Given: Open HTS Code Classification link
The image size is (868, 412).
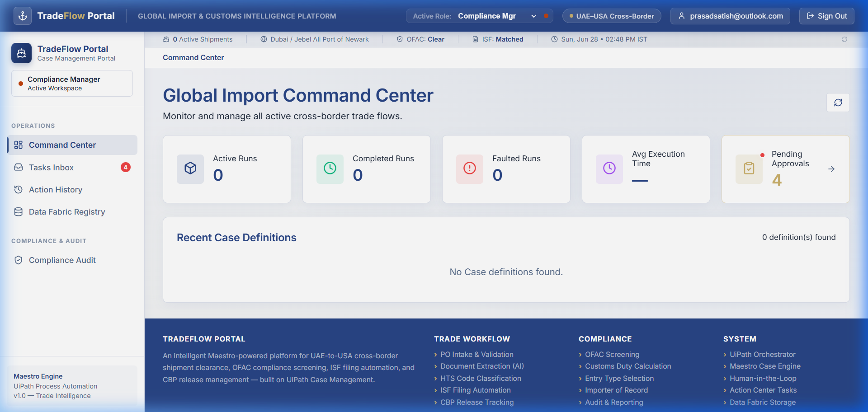Looking at the screenshot, I should [x=481, y=378].
